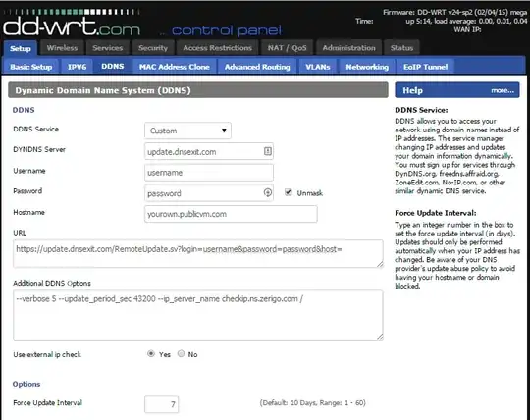The height and width of the screenshot is (420, 530).
Task: Open the Status tab
Action: click(401, 48)
